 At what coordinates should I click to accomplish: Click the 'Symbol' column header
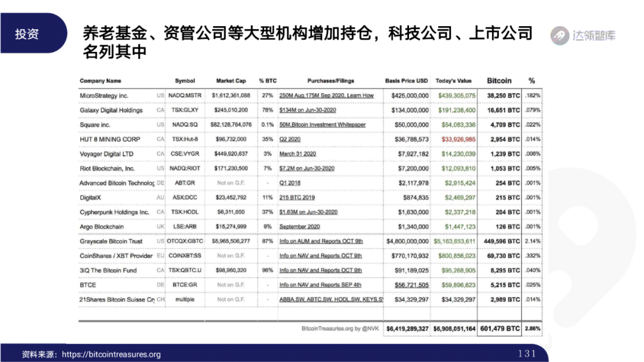tap(185, 81)
